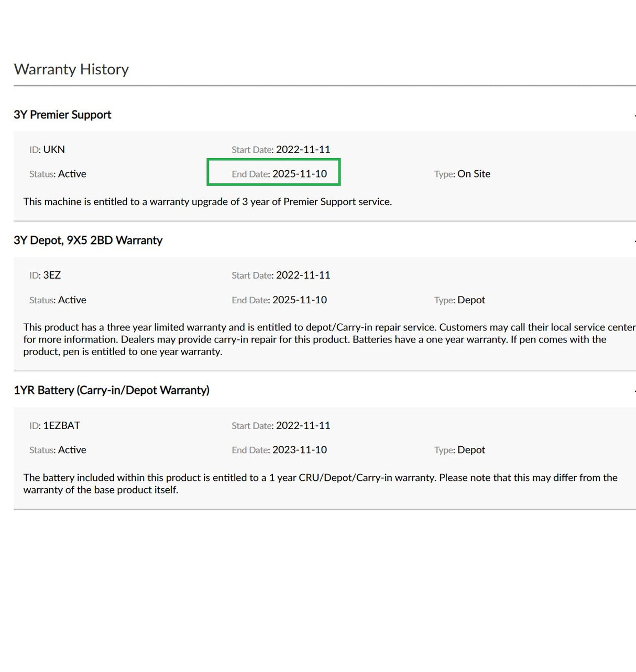Click the Active status under Premier Support
Image resolution: width=636 pixels, height=672 pixels.
(x=72, y=174)
